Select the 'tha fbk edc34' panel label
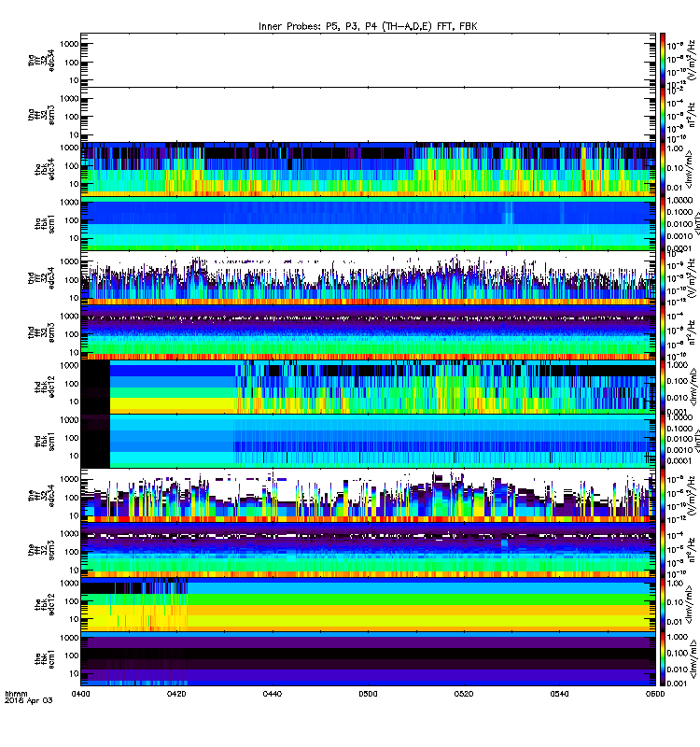The height and width of the screenshot is (747, 700). [x=45, y=169]
